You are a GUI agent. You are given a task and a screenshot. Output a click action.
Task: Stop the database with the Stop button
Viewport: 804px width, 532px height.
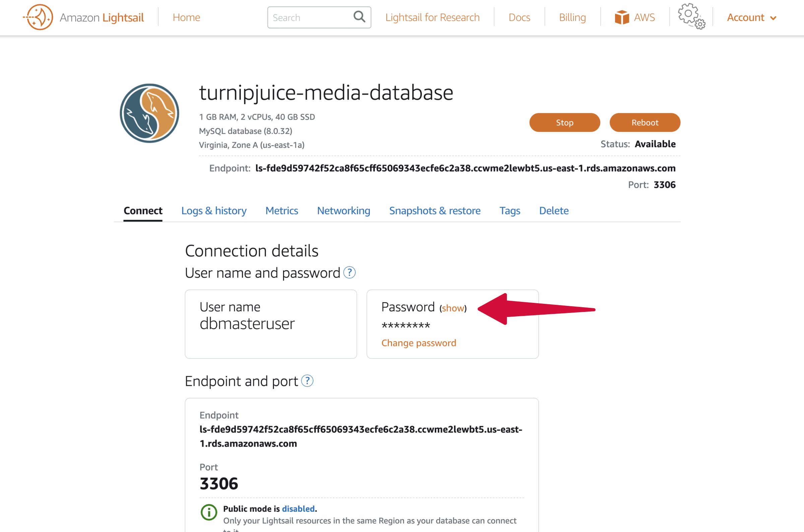(564, 123)
